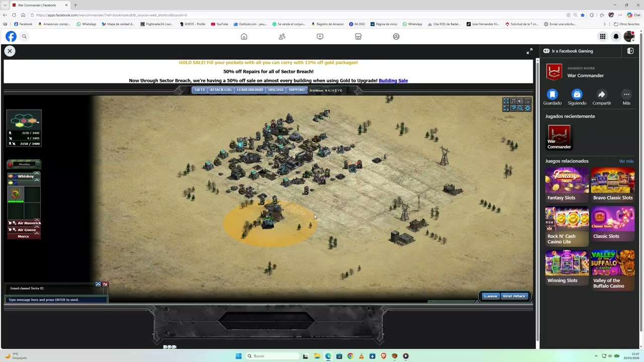Open Winning Slots game
The height and width of the screenshot is (362, 644).
[567, 267]
